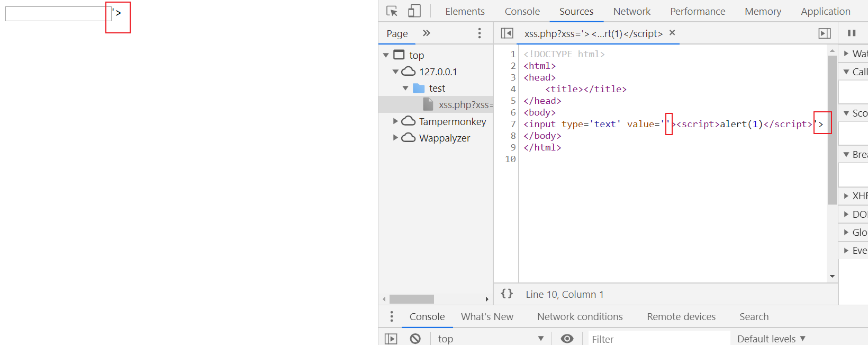The image size is (868, 345).
Task: Switch to the top Console tab
Action: pyautogui.click(x=522, y=11)
